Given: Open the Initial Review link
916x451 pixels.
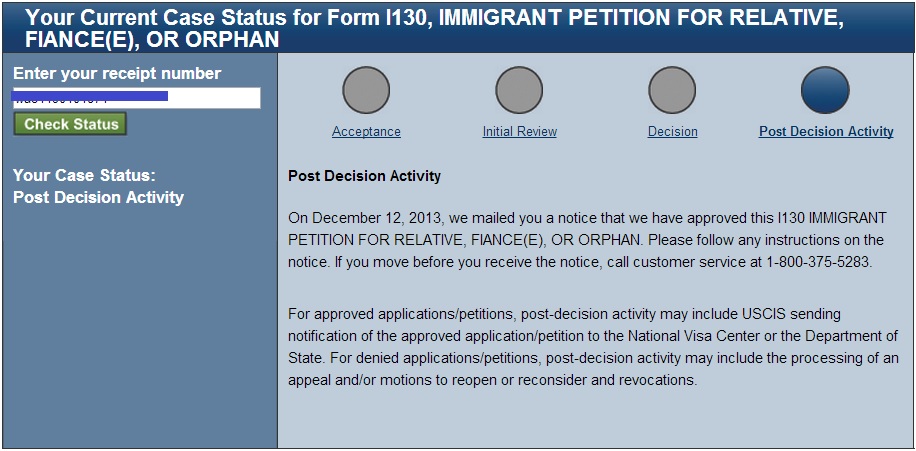Looking at the screenshot, I should 520,131.
